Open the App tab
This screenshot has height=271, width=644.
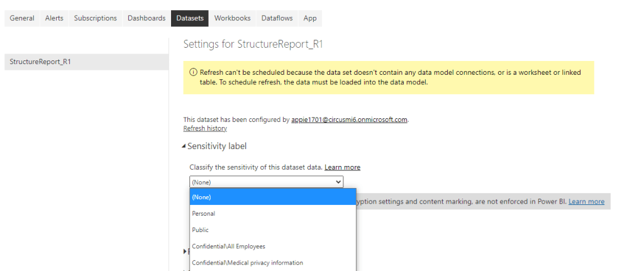310,18
